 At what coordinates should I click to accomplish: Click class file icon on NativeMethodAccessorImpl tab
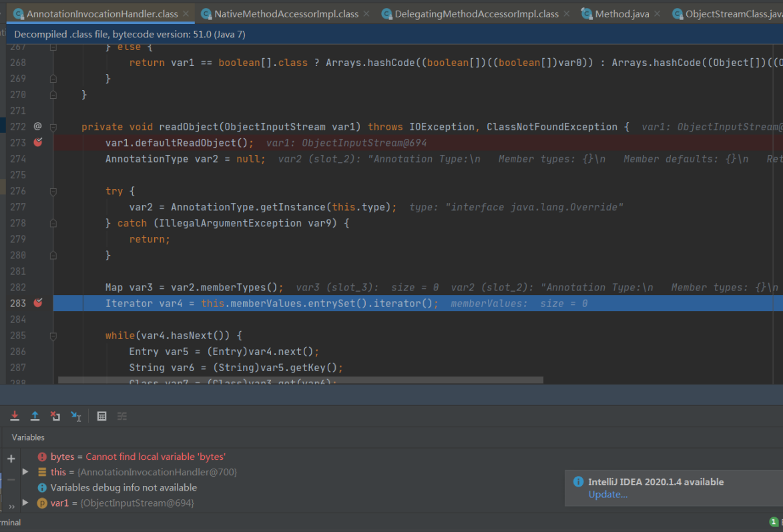click(206, 14)
